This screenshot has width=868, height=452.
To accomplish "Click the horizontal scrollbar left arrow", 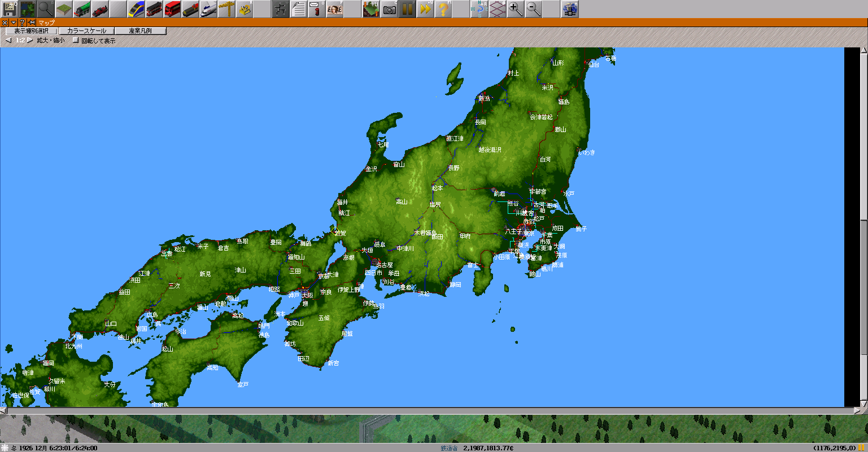I will [x=3, y=411].
